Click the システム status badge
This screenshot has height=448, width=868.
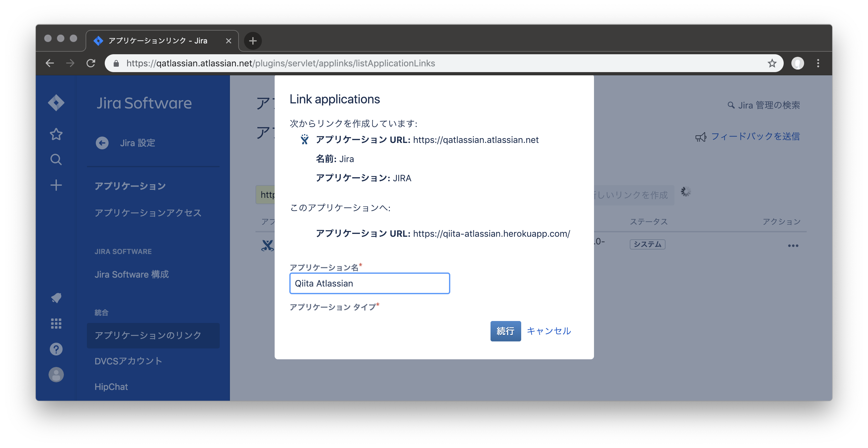click(x=647, y=244)
